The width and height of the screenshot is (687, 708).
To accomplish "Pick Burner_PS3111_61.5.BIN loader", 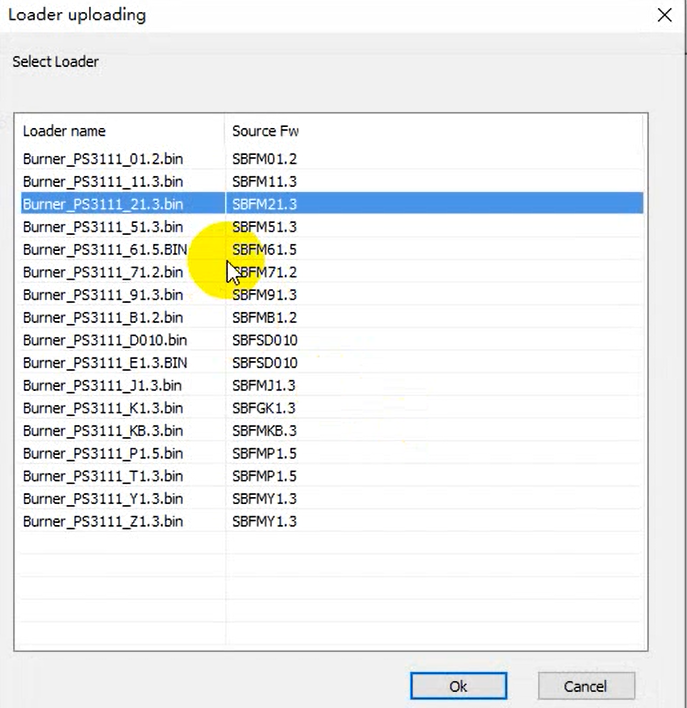I will [x=105, y=250].
